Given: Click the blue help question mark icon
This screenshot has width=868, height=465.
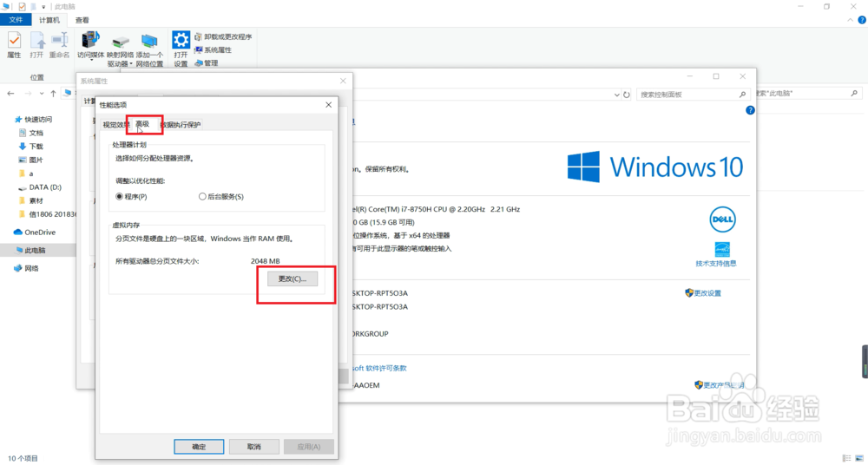Looking at the screenshot, I should (750, 110).
